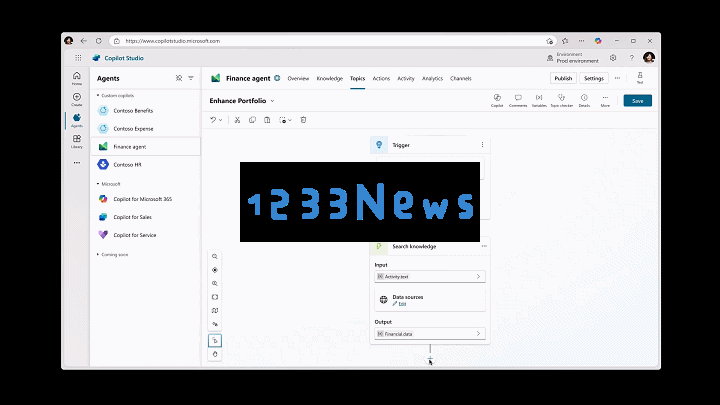The height and width of the screenshot is (405, 720).
Task: Open environment settings gear icon
Action: (x=613, y=58)
